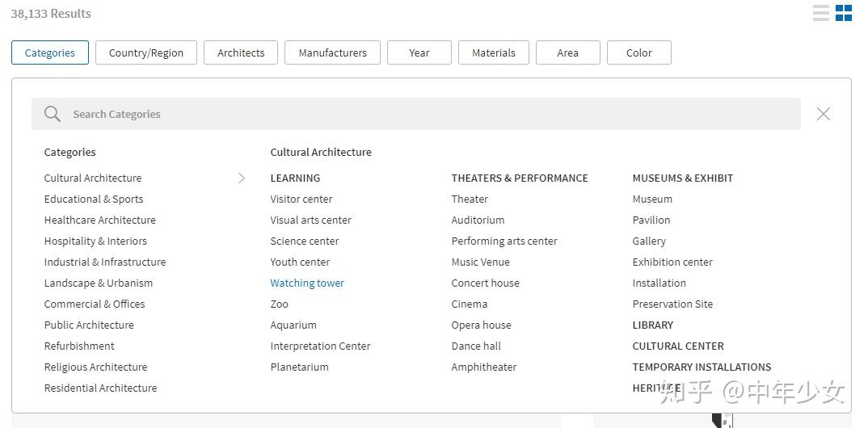Close the categories panel with X
Image resolution: width=868 pixels, height=428 pixels.
point(824,114)
